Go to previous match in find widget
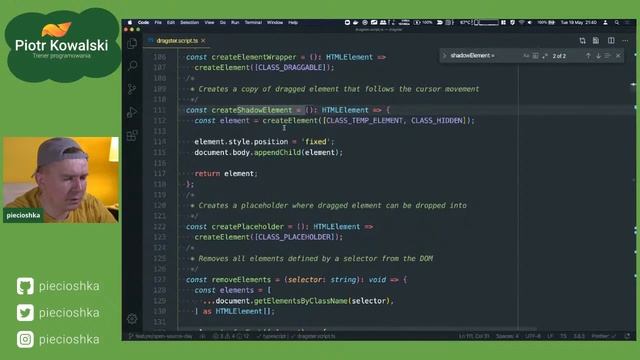The height and width of the screenshot is (360, 640). pyautogui.click(x=588, y=56)
